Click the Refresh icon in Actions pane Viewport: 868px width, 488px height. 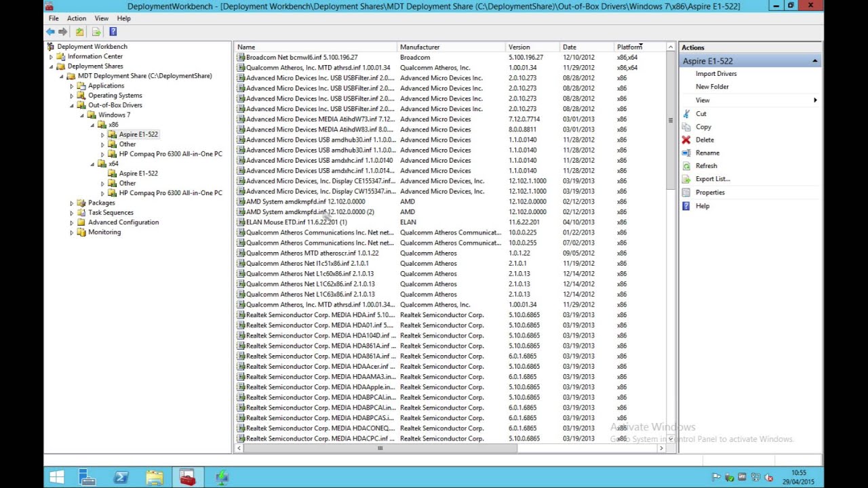click(x=686, y=166)
